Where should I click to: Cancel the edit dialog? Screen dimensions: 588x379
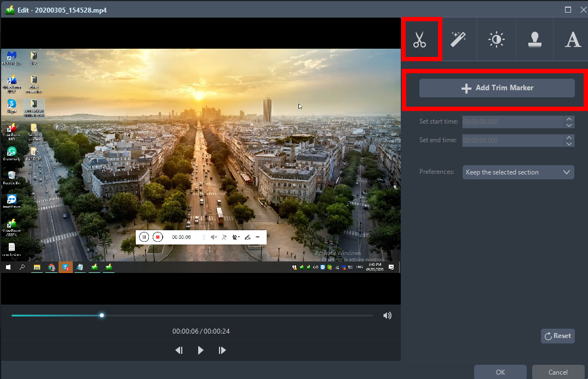[557, 372]
